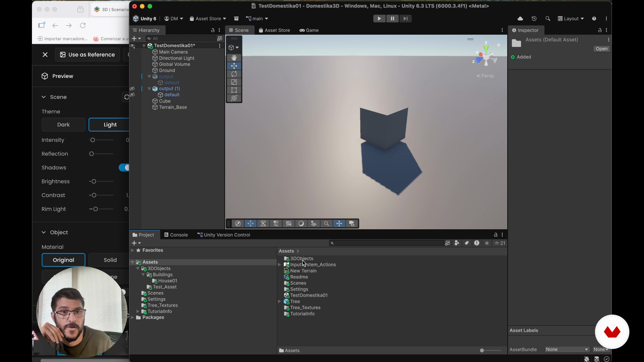Click Use as Reference button
This screenshot has height=362, width=644.
click(88, 55)
